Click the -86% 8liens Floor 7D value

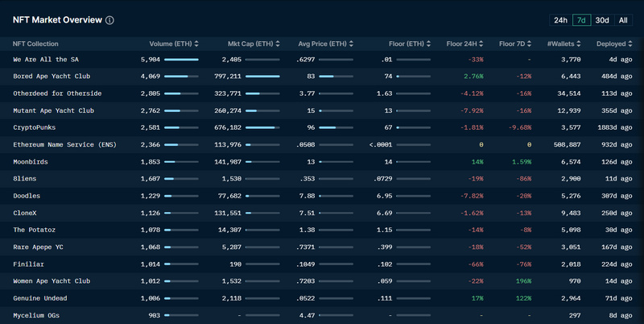(524, 179)
